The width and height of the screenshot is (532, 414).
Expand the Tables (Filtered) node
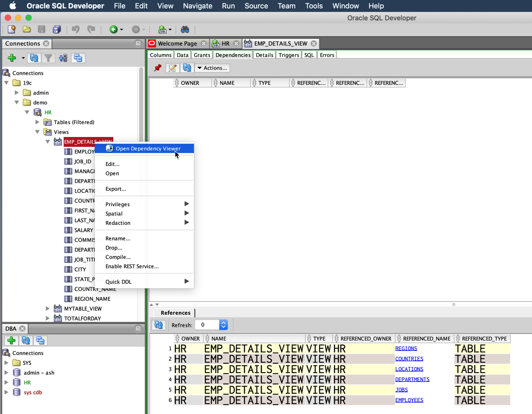point(37,122)
